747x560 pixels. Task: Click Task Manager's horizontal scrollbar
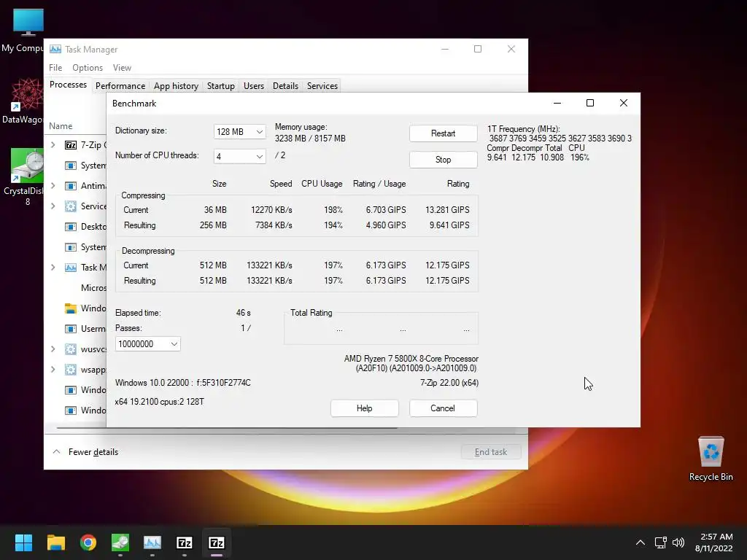pyautogui.click(x=227, y=428)
